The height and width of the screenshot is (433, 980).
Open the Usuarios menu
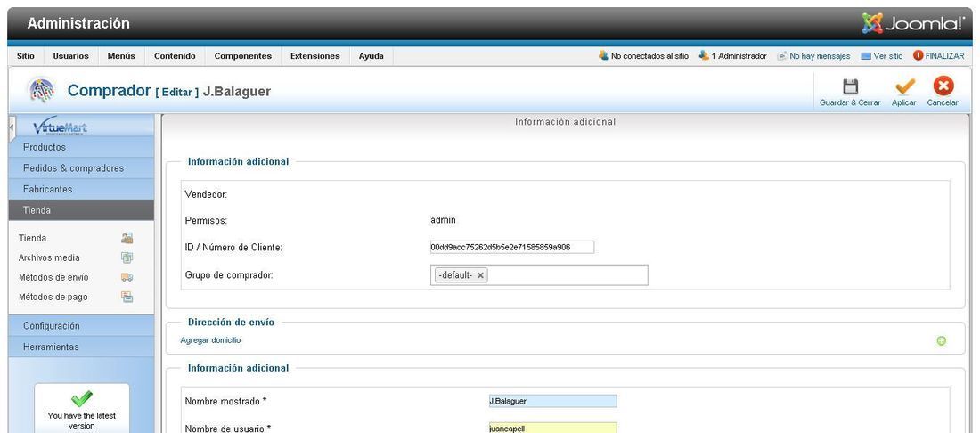pyautogui.click(x=70, y=55)
